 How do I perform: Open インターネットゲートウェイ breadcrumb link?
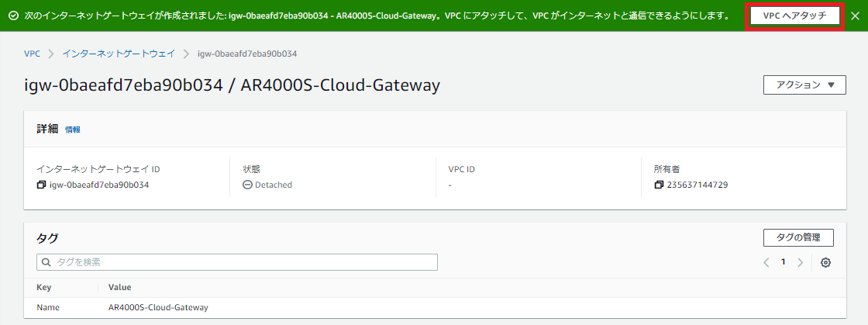119,54
